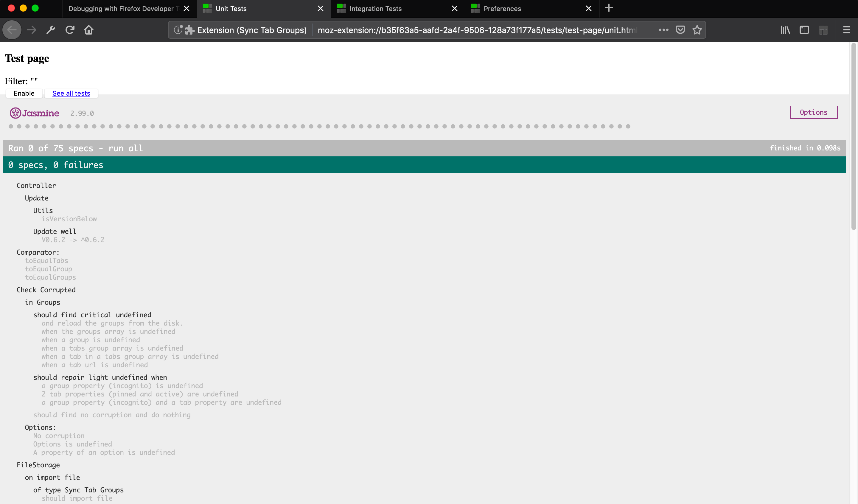Open the Options: suite
The height and width of the screenshot is (504, 858).
tap(40, 428)
